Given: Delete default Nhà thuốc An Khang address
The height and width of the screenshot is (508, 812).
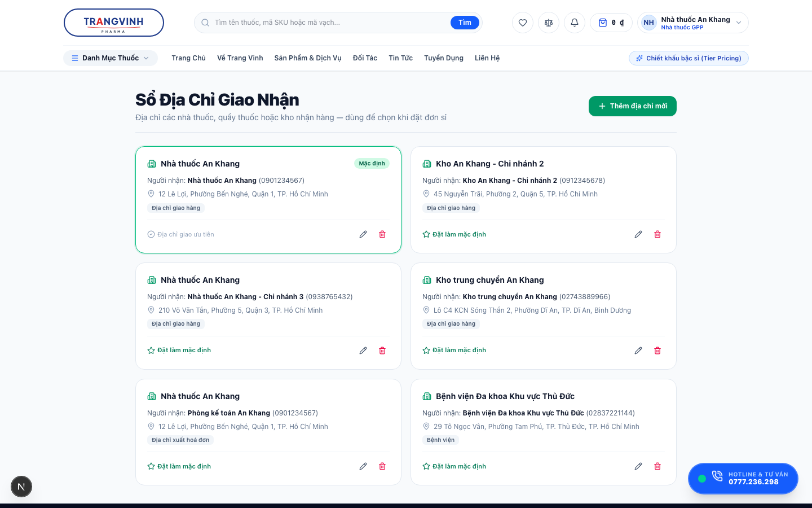Looking at the screenshot, I should pyautogui.click(x=382, y=234).
